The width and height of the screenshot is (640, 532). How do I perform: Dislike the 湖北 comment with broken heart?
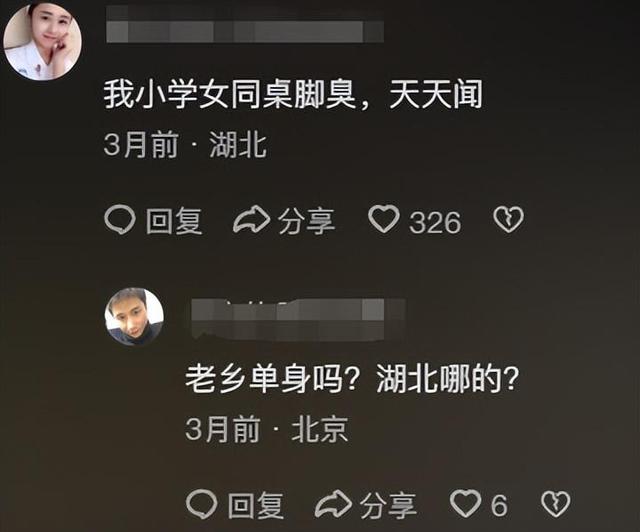(x=508, y=219)
